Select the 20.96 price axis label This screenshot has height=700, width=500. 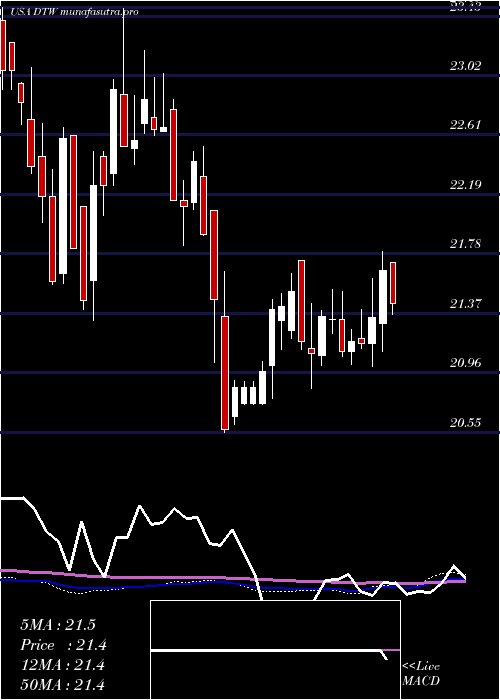pos(466,362)
